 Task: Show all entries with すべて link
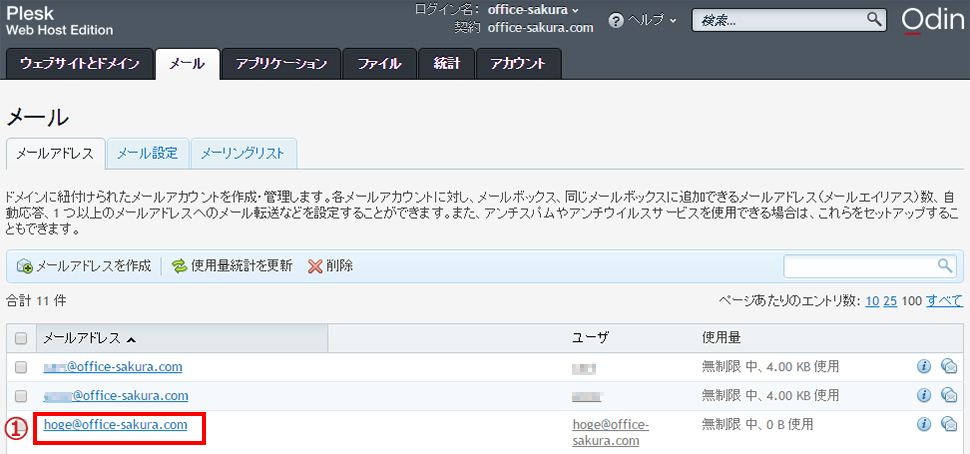[x=944, y=301]
